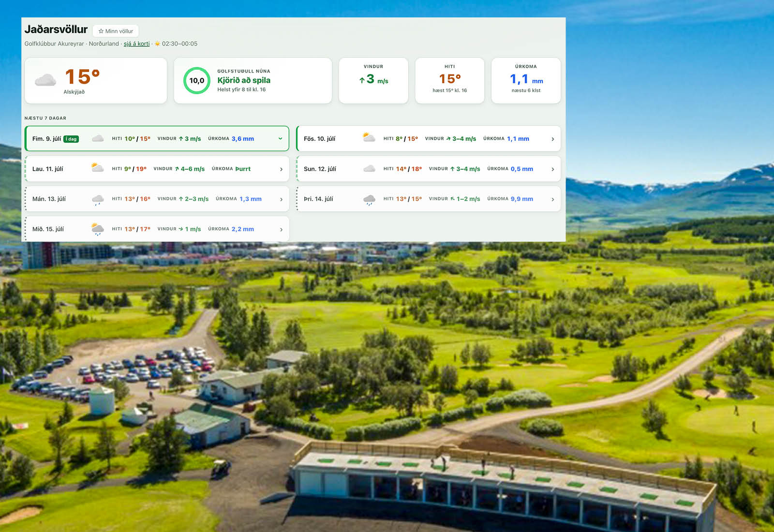This screenshot has height=532, width=774.
Task: Expand the Þri. 14. júlí row chevron
Action: [x=552, y=199]
